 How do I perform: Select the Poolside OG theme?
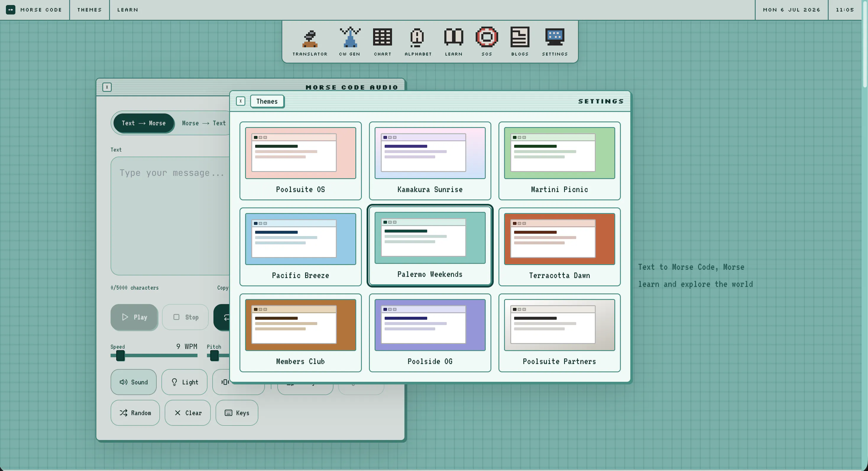[430, 333]
